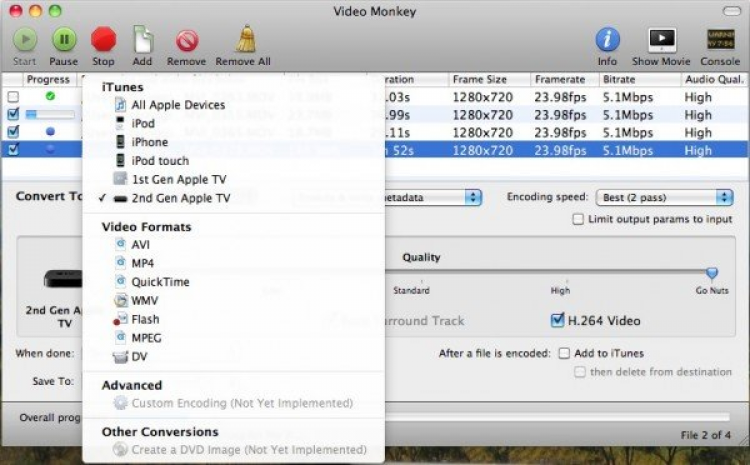Click the Remove toolbar icon

pos(187,41)
